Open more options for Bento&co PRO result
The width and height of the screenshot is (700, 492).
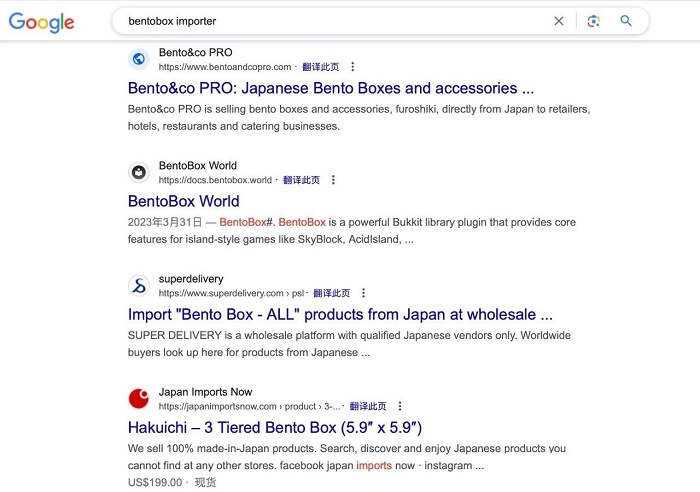point(353,67)
